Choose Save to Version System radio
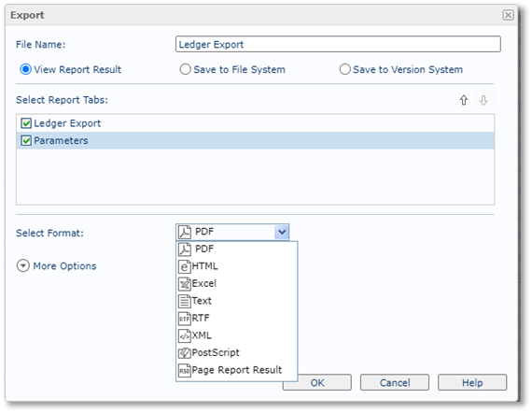The width and height of the screenshot is (532, 413). pyautogui.click(x=344, y=69)
